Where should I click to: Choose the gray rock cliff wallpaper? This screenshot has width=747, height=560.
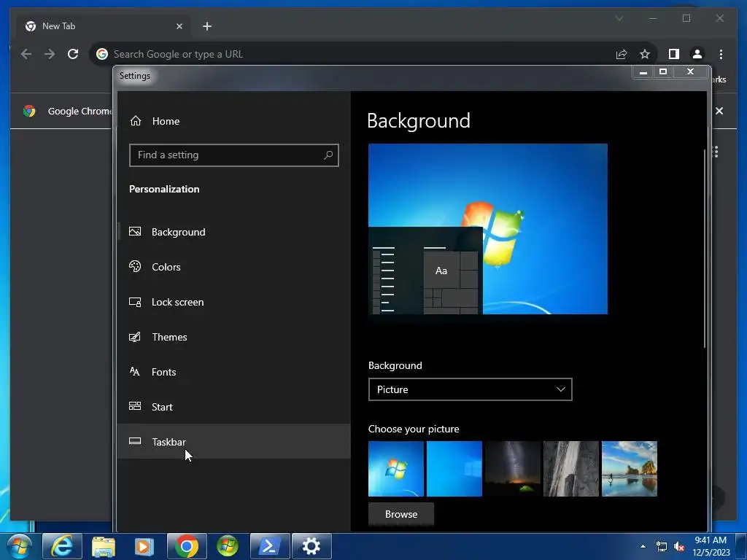click(x=571, y=469)
